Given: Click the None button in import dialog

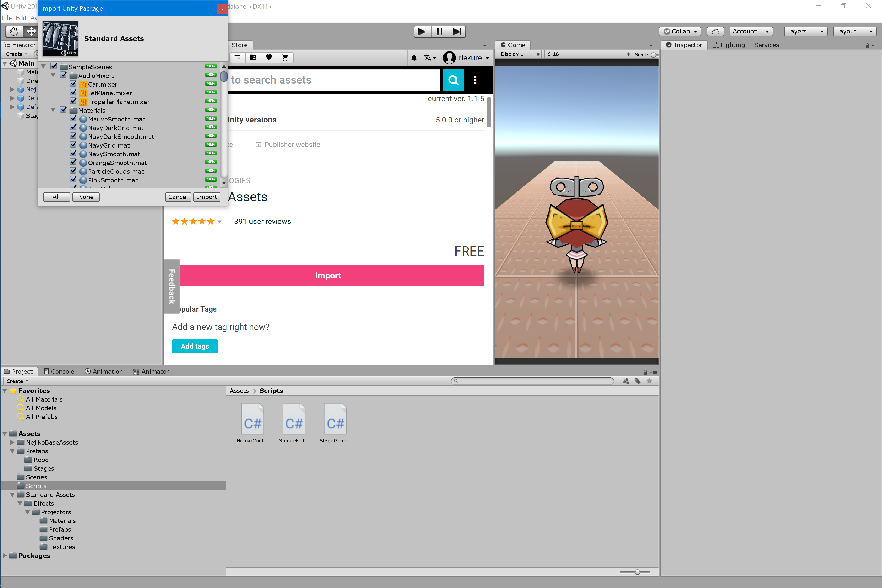Looking at the screenshot, I should point(85,197).
